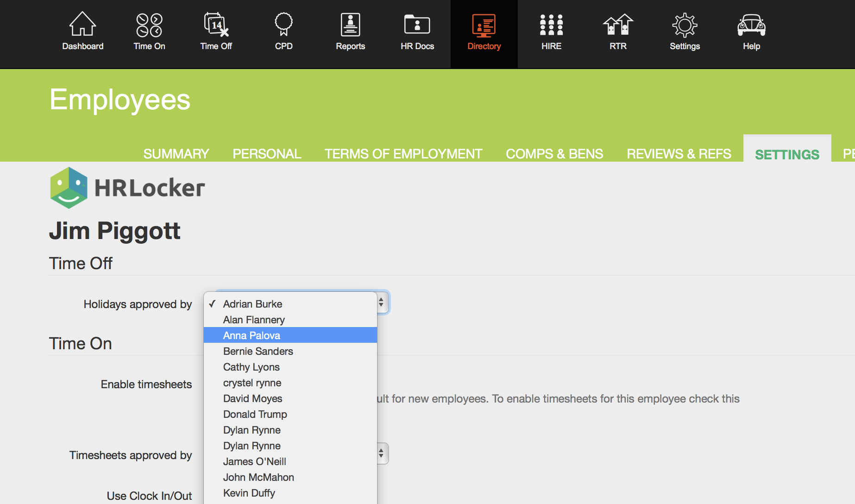The image size is (855, 504).
Task: Switch to the COMPS & BENS tab
Action: coord(554,154)
